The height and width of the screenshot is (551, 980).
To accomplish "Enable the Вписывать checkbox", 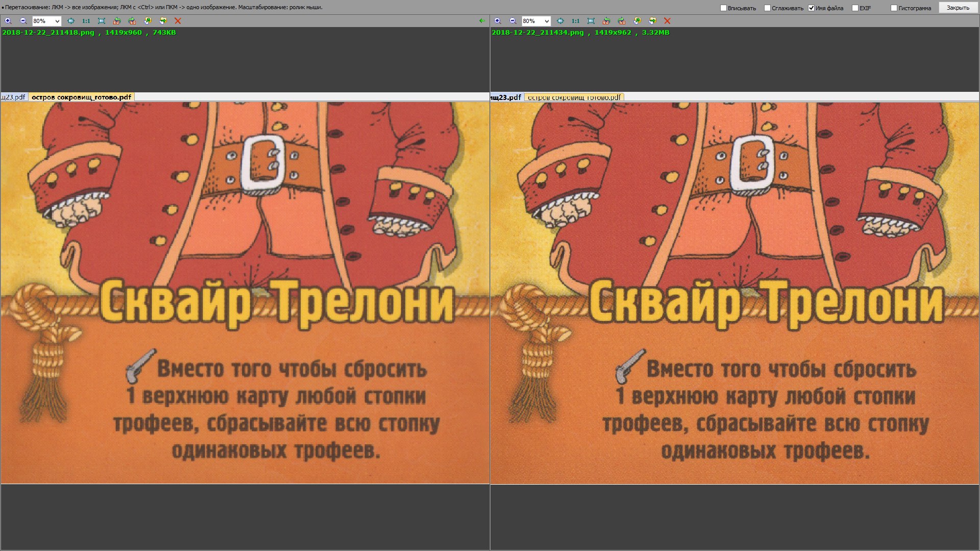I will 723,8.
